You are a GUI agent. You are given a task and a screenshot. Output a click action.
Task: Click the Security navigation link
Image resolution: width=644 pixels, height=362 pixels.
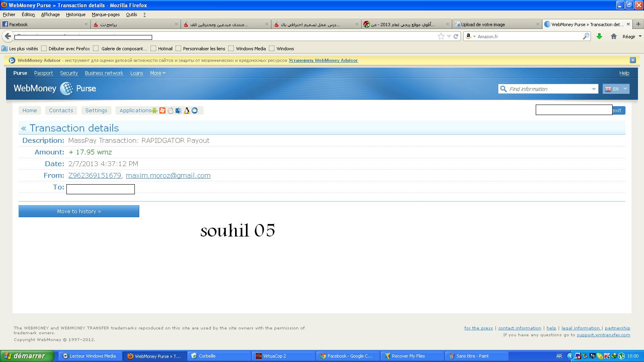(69, 73)
